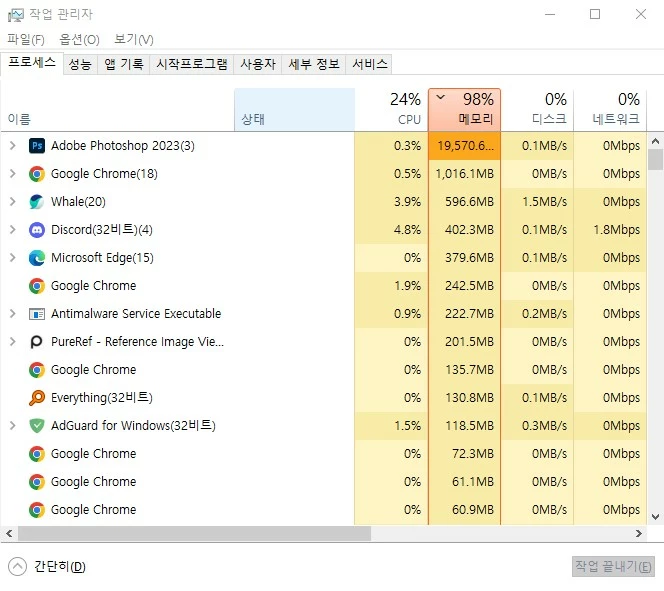Sort by the 디스크 column header
664x591 pixels.
pos(537,110)
